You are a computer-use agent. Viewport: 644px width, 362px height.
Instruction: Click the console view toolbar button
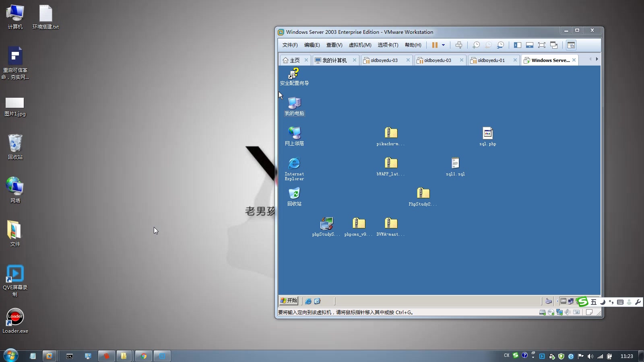point(571,45)
